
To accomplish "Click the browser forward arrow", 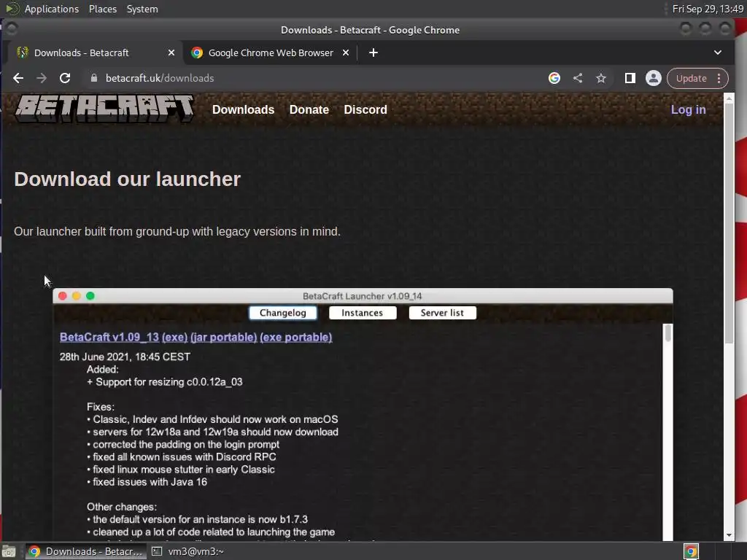I will (x=42, y=78).
